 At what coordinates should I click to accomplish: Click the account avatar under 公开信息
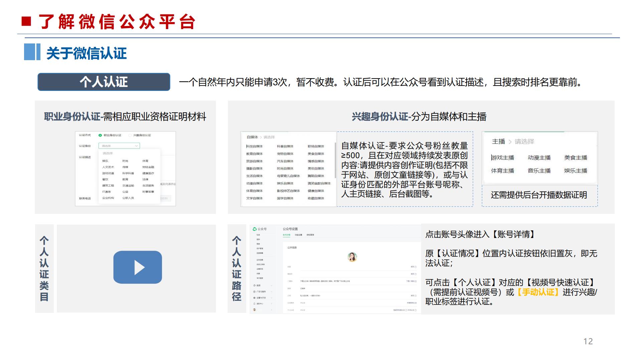coord(352,257)
